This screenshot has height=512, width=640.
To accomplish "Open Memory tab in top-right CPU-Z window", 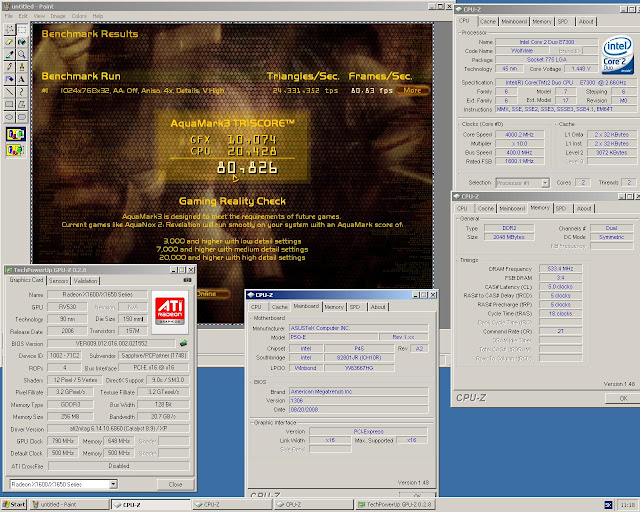I will tap(542, 22).
